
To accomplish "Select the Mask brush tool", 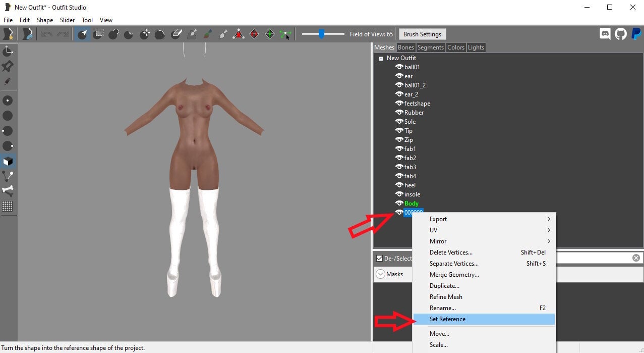I will click(x=98, y=34).
